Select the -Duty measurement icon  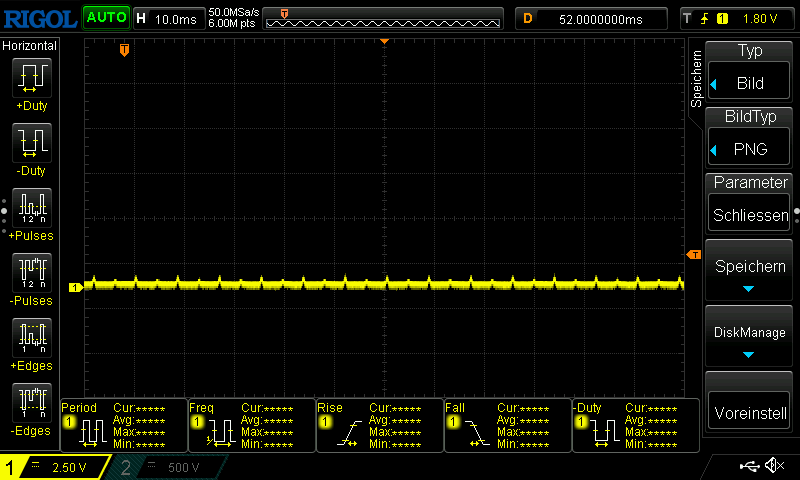(x=30, y=143)
